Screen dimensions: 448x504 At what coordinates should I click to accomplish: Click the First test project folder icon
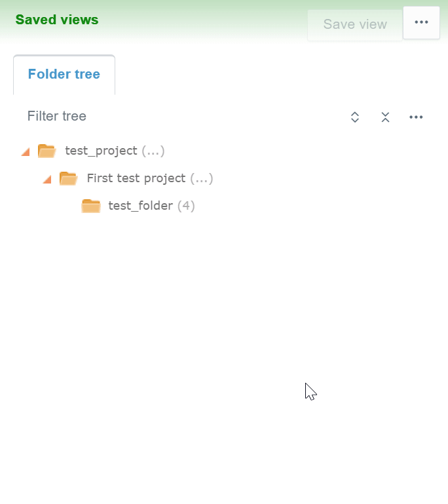[x=68, y=178]
